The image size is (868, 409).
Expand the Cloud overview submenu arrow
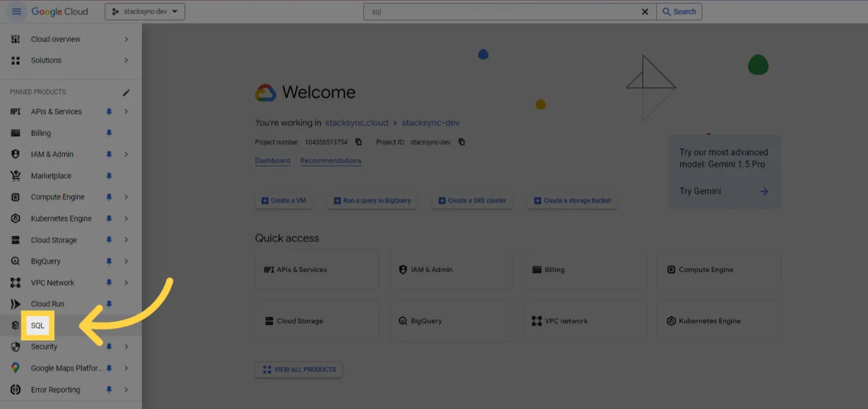pyautogui.click(x=126, y=40)
